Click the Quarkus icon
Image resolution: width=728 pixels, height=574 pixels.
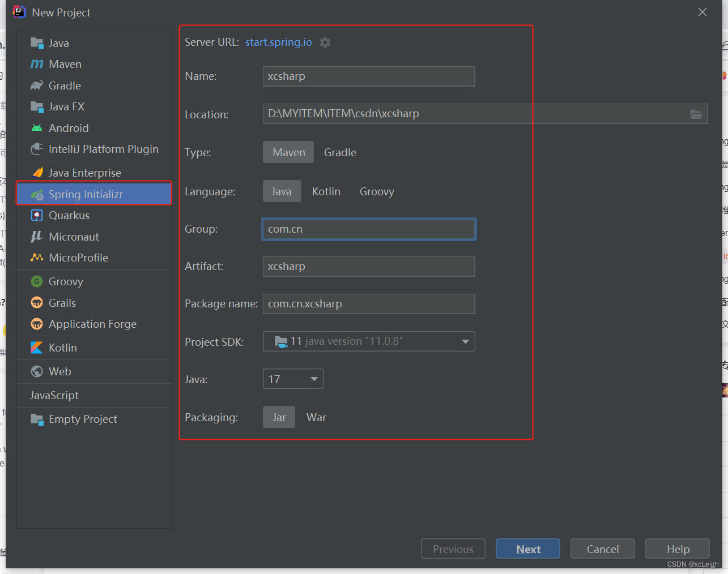point(37,215)
